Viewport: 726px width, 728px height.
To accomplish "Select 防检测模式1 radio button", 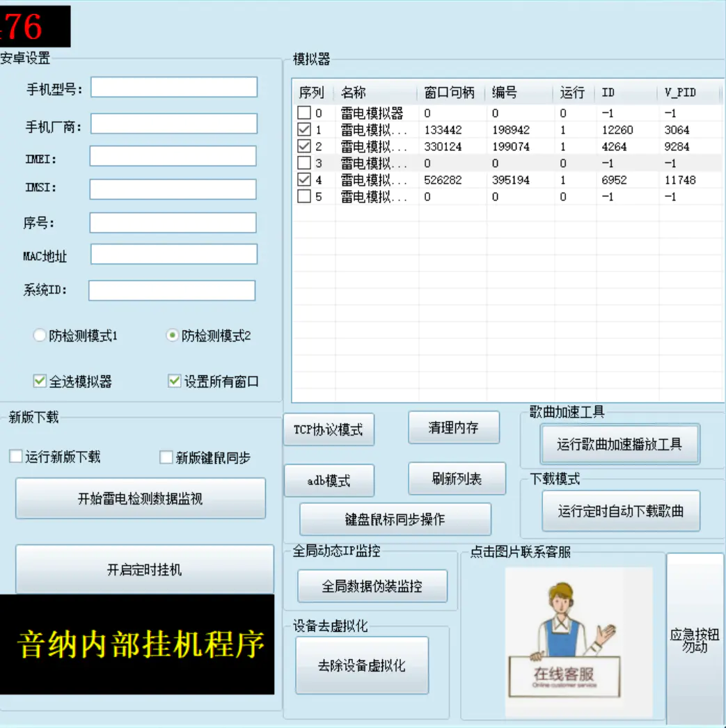I will 40,335.
